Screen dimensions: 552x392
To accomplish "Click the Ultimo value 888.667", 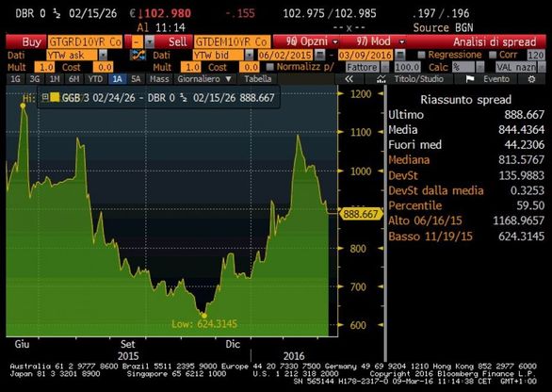I will [x=524, y=115].
